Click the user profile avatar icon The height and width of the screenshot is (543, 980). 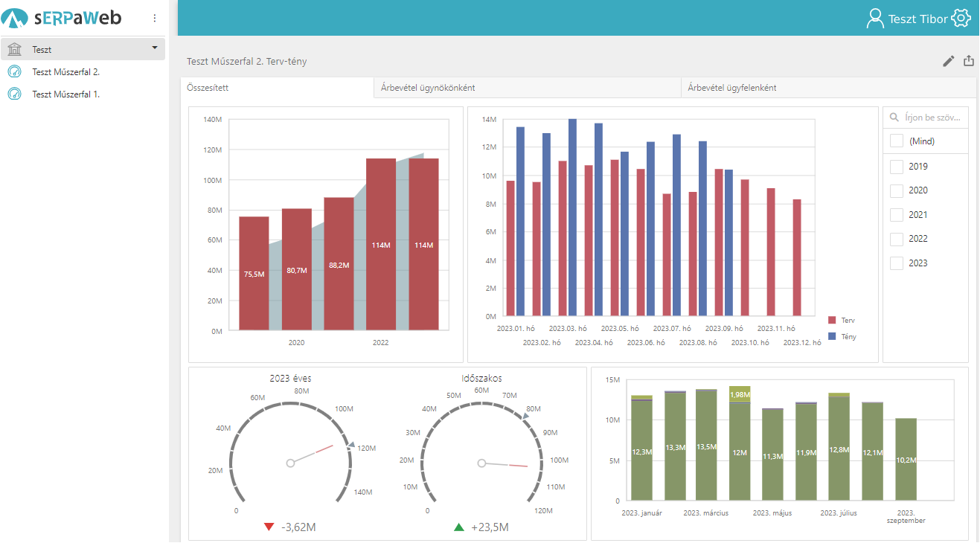click(x=875, y=19)
